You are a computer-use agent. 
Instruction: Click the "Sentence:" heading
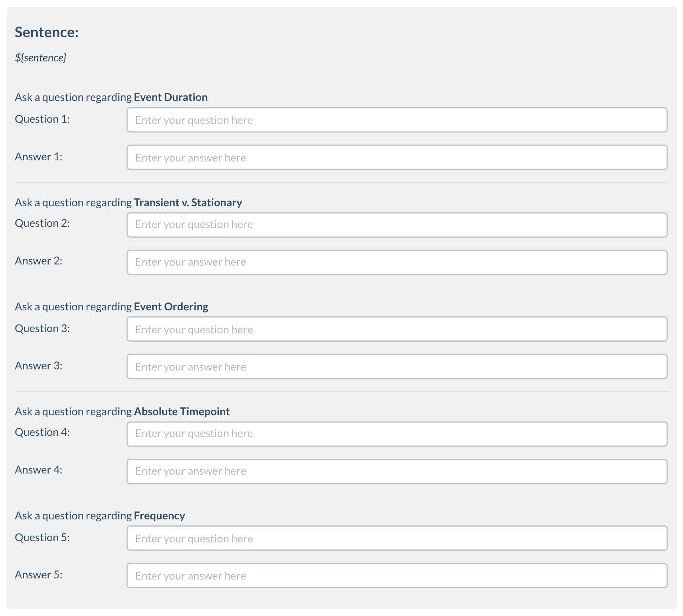[47, 32]
